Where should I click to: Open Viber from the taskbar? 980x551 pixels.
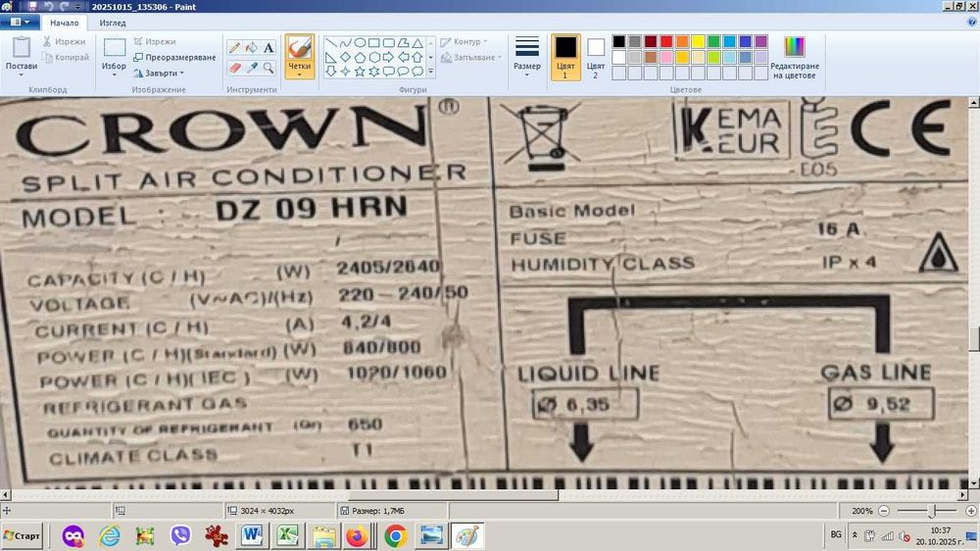(x=180, y=536)
